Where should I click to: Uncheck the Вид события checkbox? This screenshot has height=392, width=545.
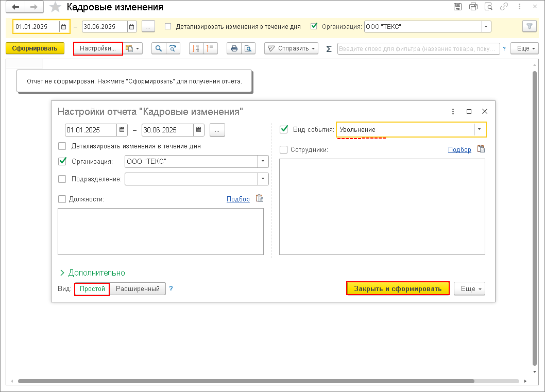pyautogui.click(x=284, y=129)
